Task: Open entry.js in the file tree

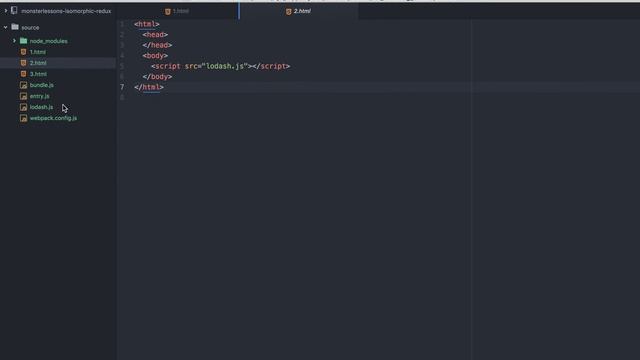Action: coord(40,96)
